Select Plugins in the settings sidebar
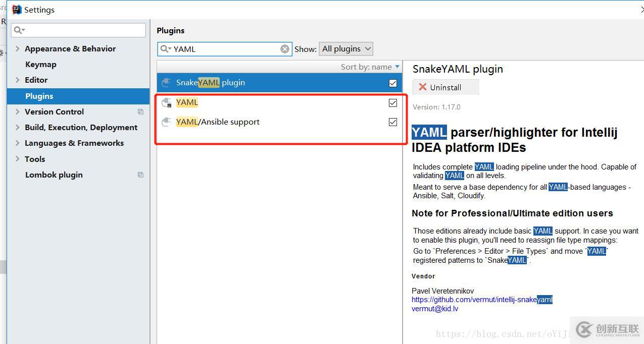Image resolution: width=644 pixels, height=344 pixels. point(39,96)
